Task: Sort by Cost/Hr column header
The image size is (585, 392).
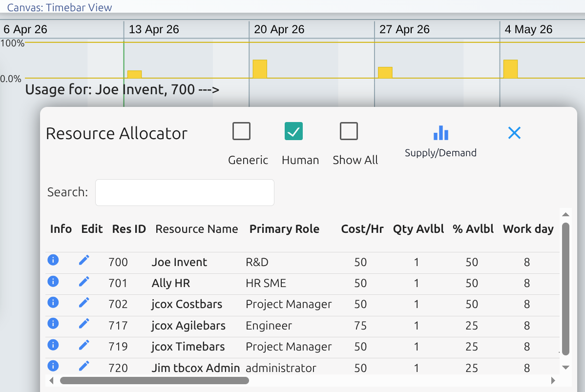Action: point(362,228)
